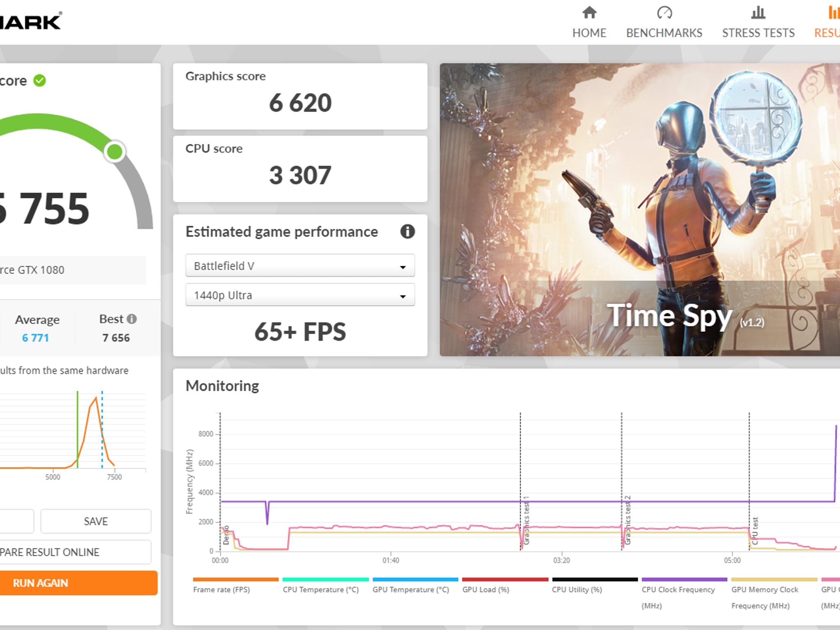840x630 pixels.
Task: Go to the BENCHMARKS tab
Action: [664, 33]
